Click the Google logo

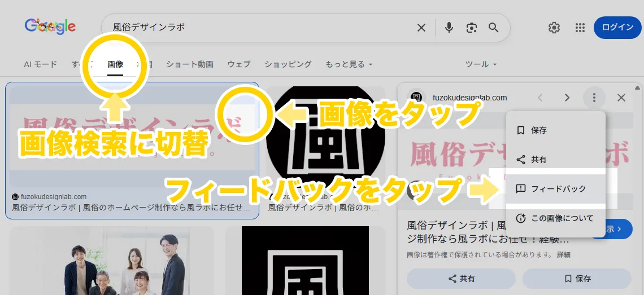(50, 27)
